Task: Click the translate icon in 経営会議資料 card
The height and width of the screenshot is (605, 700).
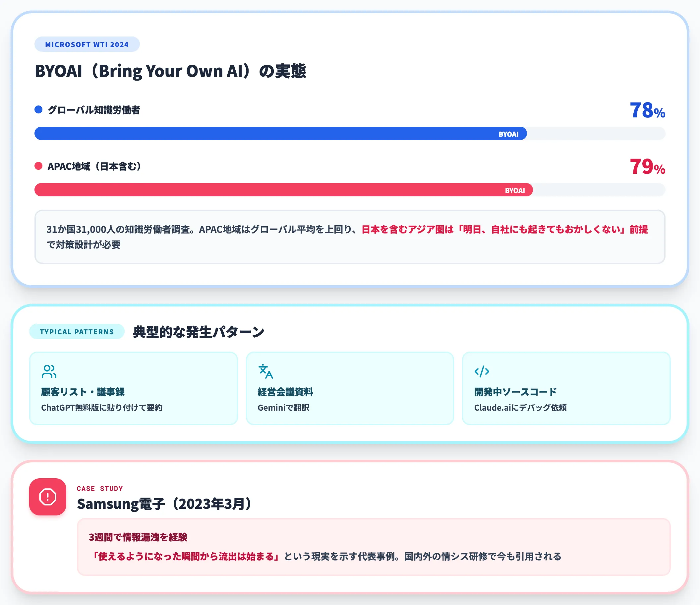Action: (265, 371)
